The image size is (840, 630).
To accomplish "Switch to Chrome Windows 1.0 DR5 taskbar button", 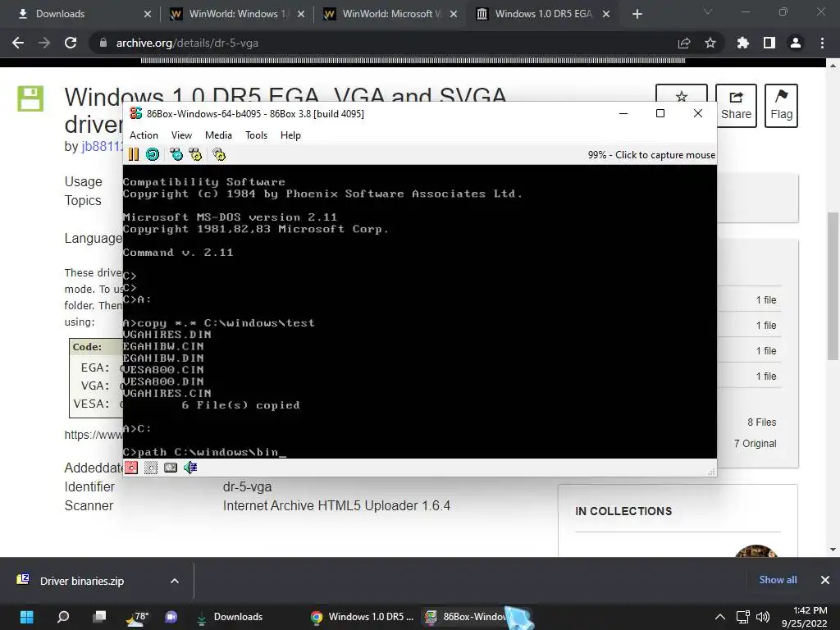I will click(x=362, y=617).
